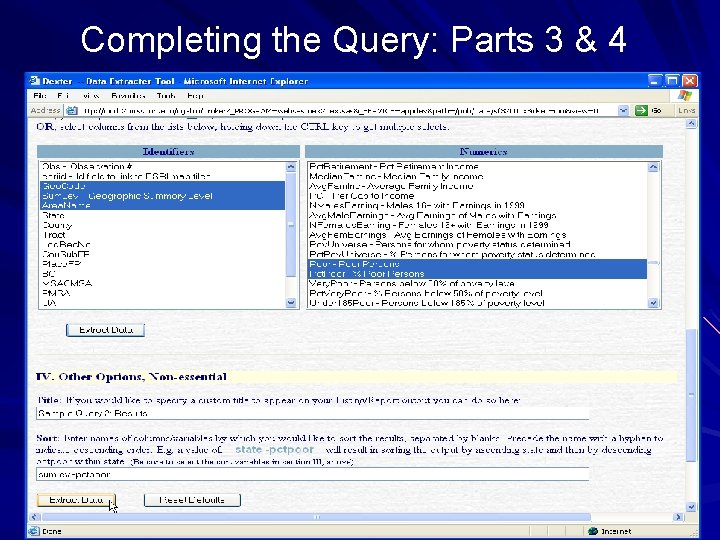Select GeoCode in the Identifiers list
Image resolution: width=720 pixels, height=540 pixels.
(163, 186)
